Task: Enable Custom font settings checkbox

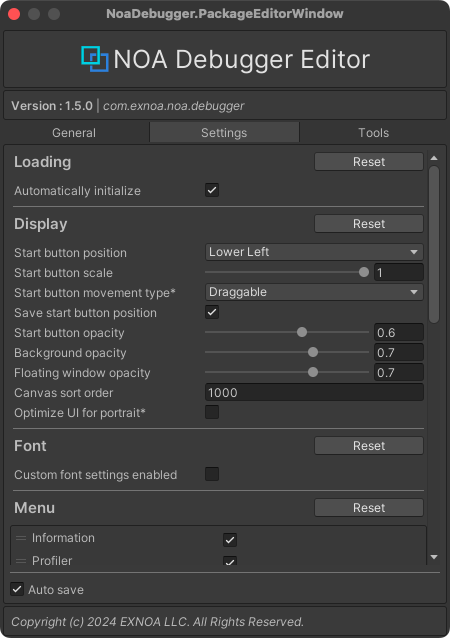Action: click(212, 474)
